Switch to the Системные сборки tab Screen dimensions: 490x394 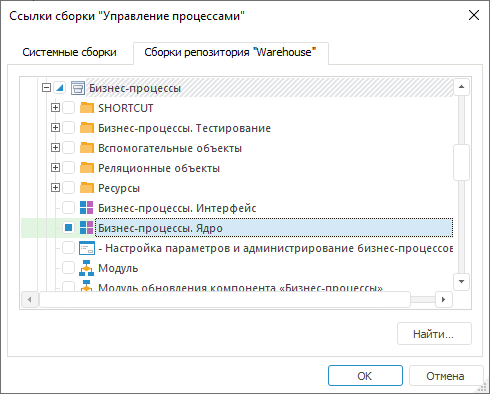[69, 52]
